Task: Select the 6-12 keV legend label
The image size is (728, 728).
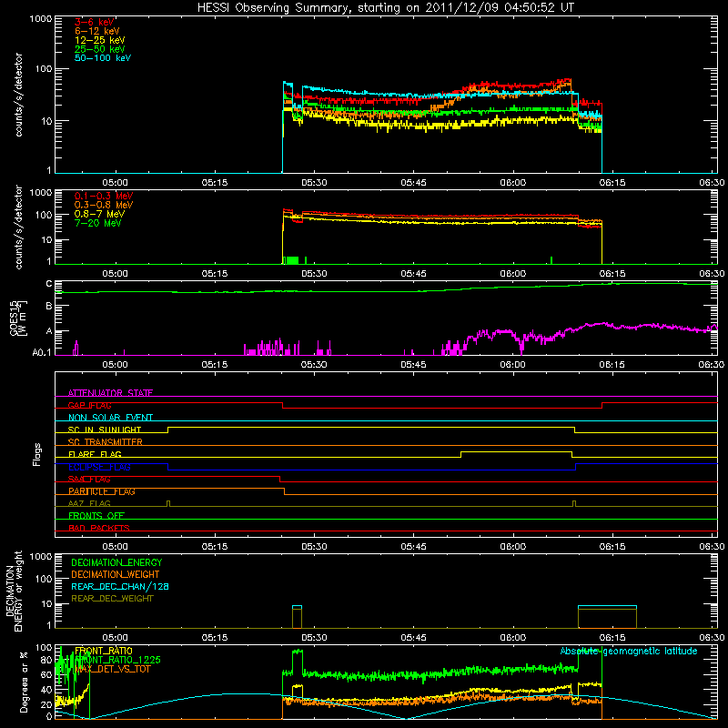Action: point(97,31)
